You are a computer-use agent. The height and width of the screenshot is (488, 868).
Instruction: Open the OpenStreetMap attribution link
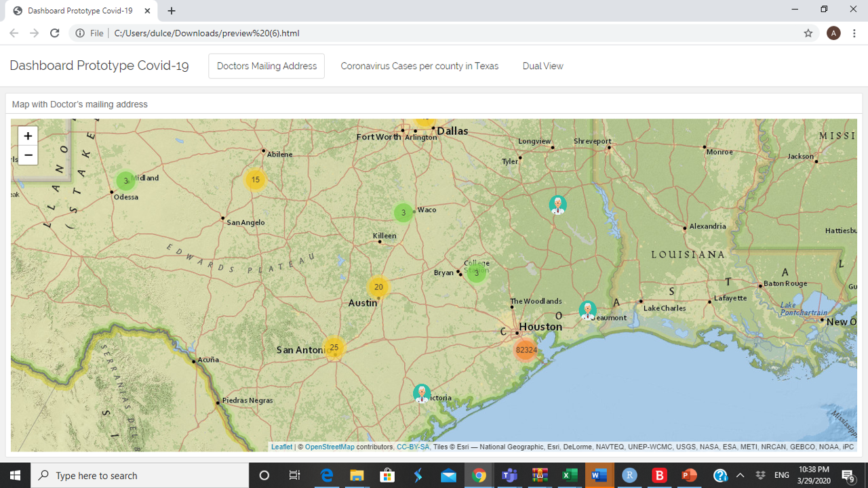(x=330, y=447)
